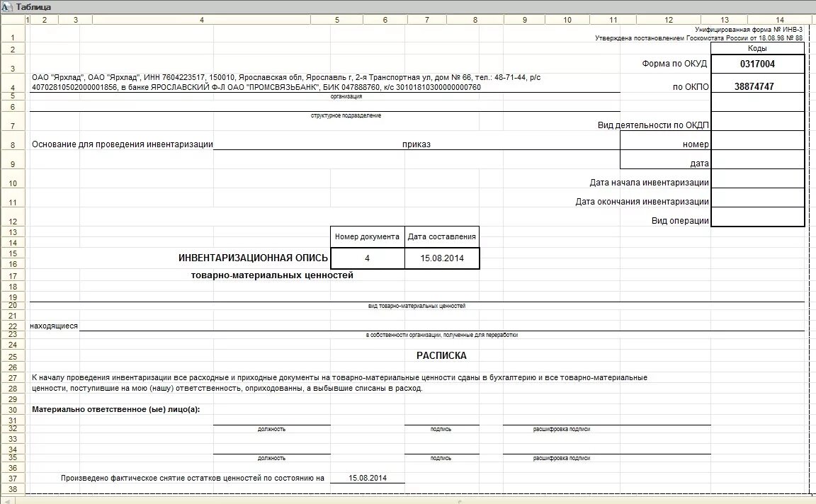Click the empty code cell beside Дата начала инвентаризации

tap(757, 178)
